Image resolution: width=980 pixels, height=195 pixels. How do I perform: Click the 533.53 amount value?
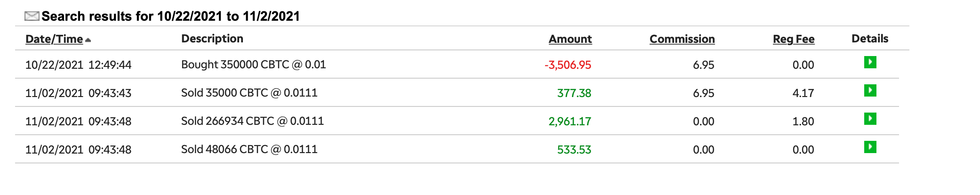click(x=574, y=150)
